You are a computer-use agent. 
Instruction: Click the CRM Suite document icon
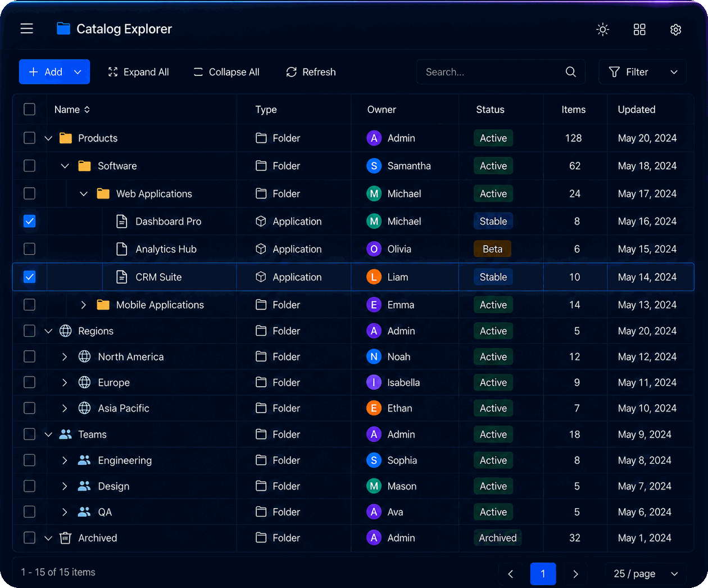121,277
